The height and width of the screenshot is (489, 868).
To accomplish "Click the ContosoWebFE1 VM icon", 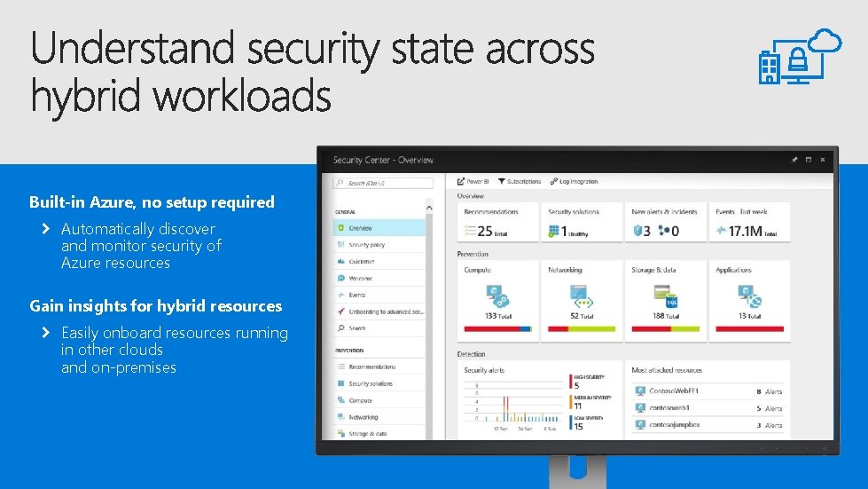I will coord(640,391).
